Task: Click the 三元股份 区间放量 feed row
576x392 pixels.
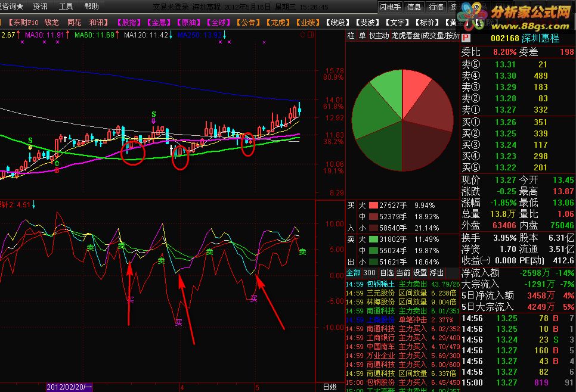Action: coord(402,293)
